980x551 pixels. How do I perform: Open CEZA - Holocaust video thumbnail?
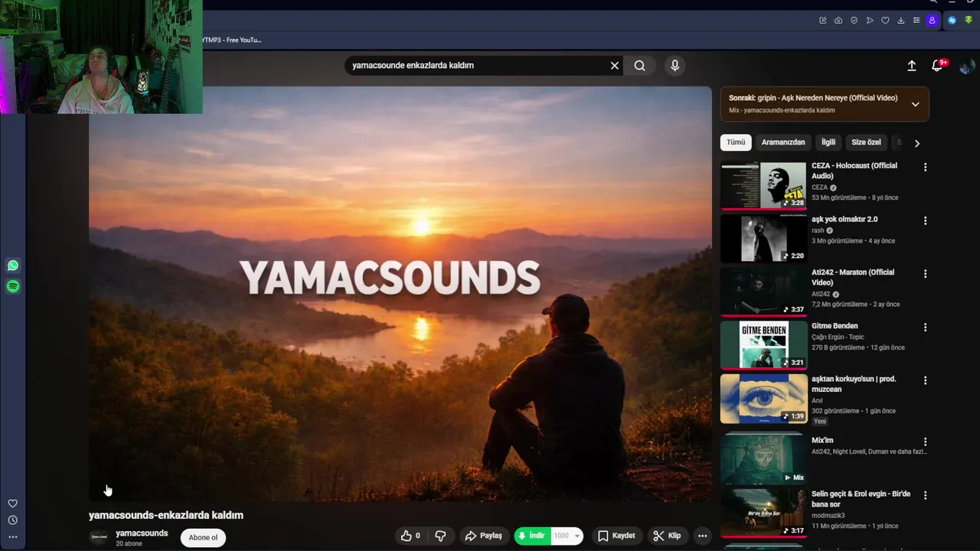763,185
